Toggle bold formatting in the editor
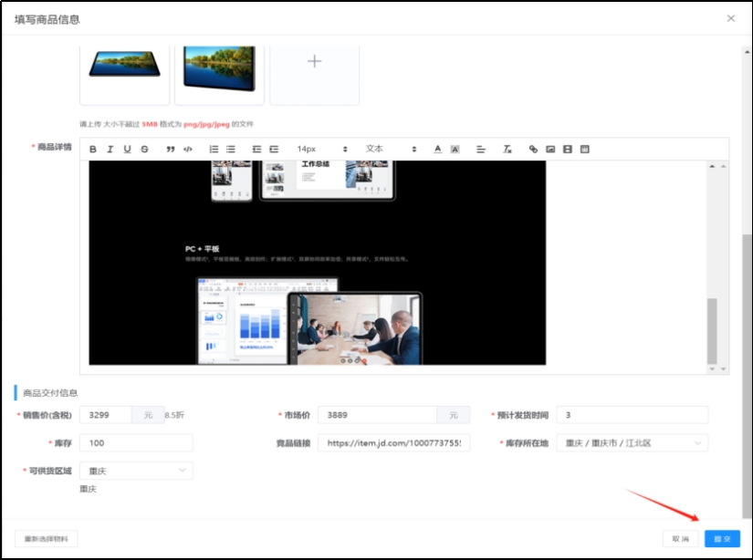753x560 pixels. [x=93, y=150]
